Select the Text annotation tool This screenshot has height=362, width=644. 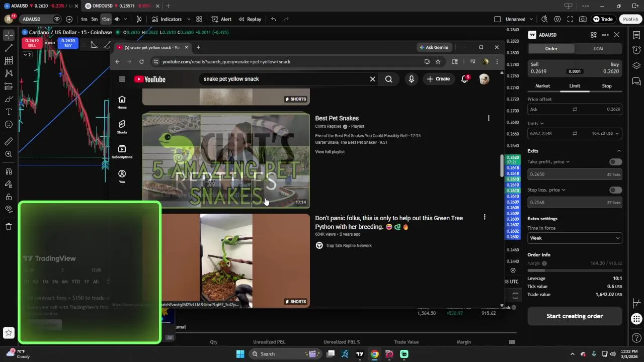pos(9,112)
